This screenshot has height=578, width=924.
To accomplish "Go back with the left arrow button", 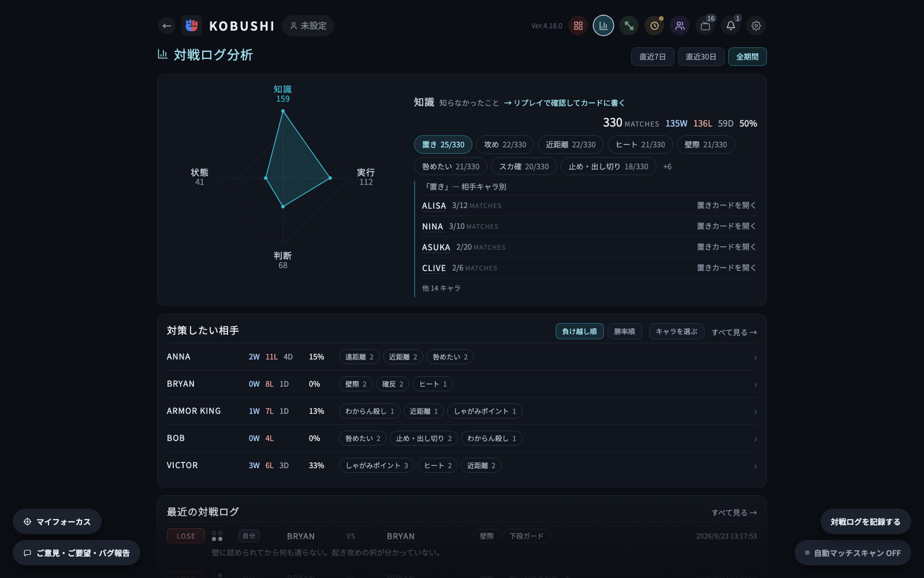I will click(167, 25).
